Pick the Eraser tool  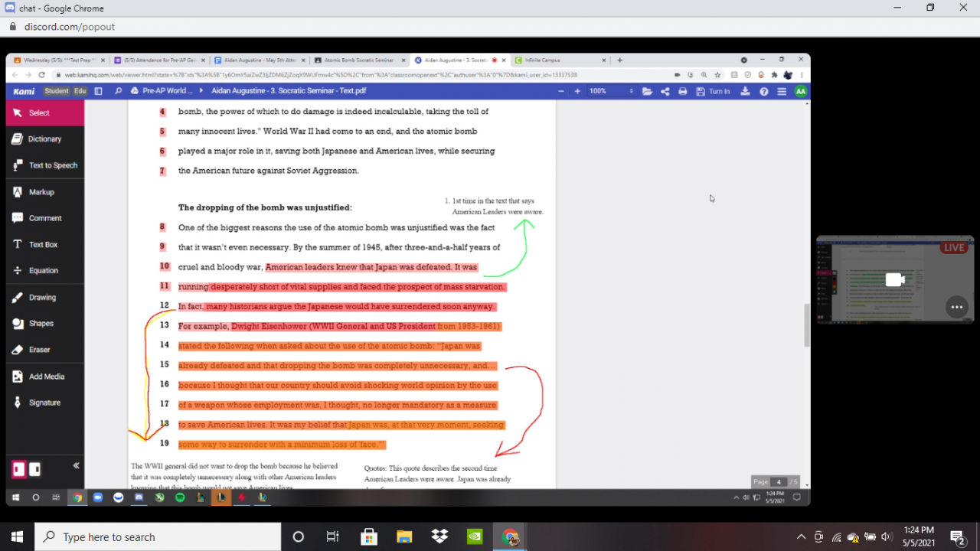point(39,350)
